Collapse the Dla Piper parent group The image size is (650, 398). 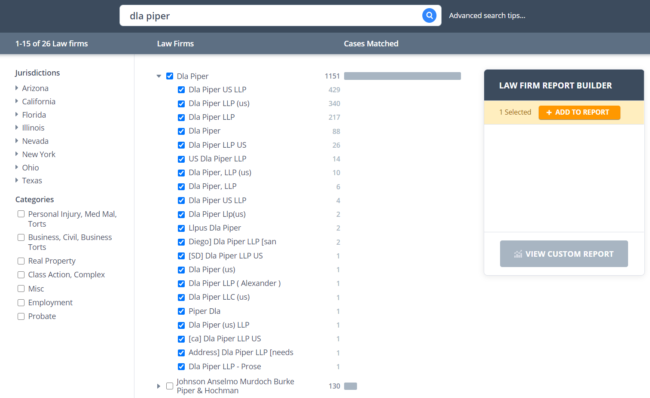tap(159, 76)
